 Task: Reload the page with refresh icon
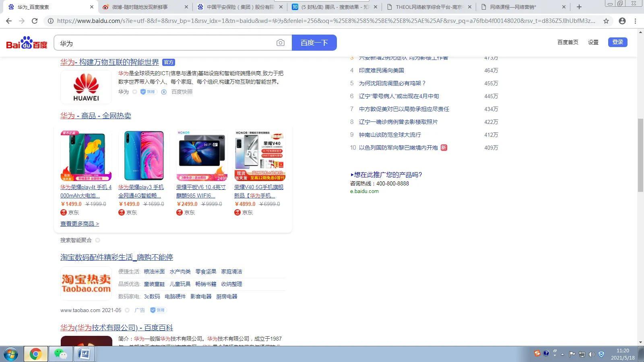pyautogui.click(x=35, y=21)
